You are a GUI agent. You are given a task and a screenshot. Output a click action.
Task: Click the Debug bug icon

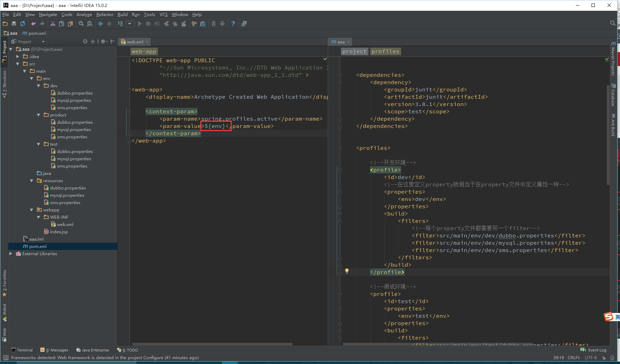pos(149,24)
